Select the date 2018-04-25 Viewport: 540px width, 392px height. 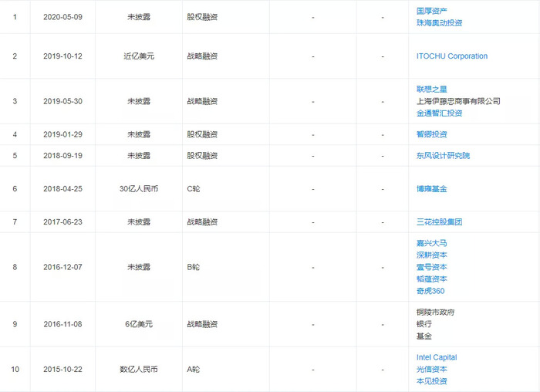click(x=62, y=189)
